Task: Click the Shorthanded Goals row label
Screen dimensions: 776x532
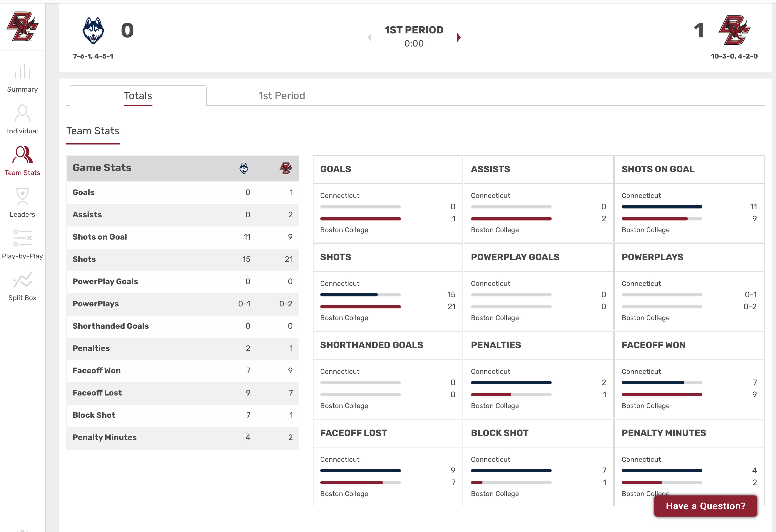Action: click(110, 326)
